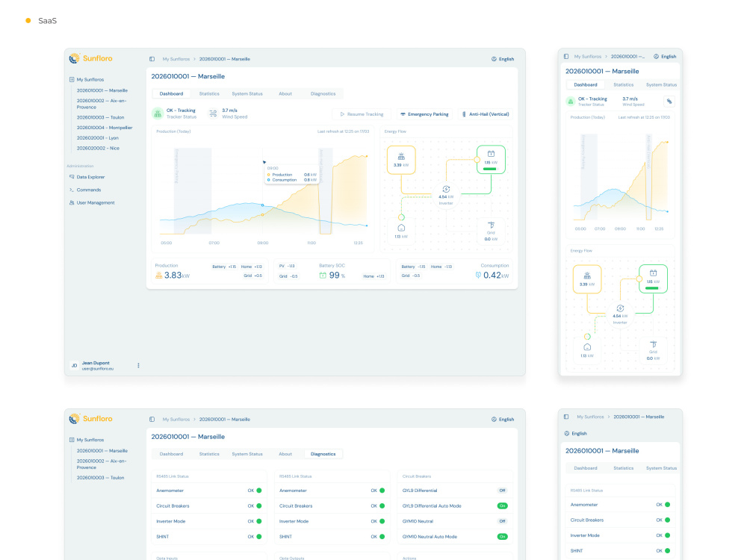747x560 pixels.
Task: Toggle GYM10 Neutral Auto Mode switch
Action: click(502, 537)
